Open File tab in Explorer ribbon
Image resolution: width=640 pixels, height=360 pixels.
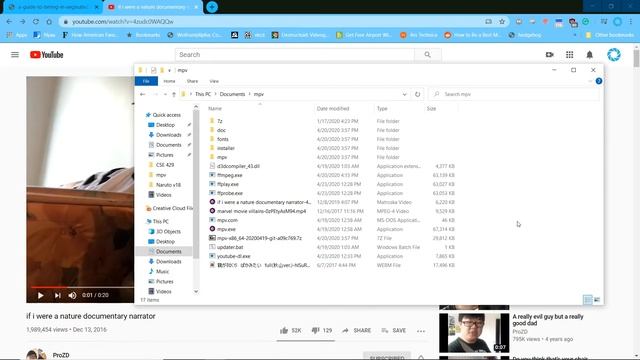click(x=146, y=81)
